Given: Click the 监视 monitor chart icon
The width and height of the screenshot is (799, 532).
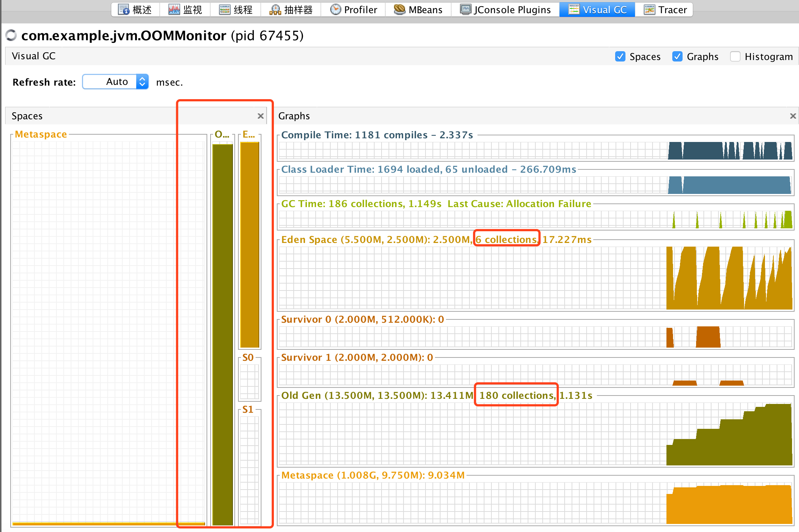Looking at the screenshot, I should click(x=174, y=10).
